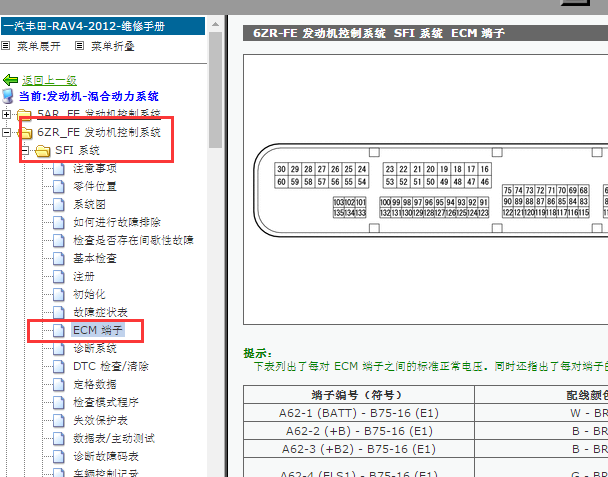Click the 一汽丰田-RAV4-2012-维修手册 title bar
The image size is (608, 477).
pos(103,26)
